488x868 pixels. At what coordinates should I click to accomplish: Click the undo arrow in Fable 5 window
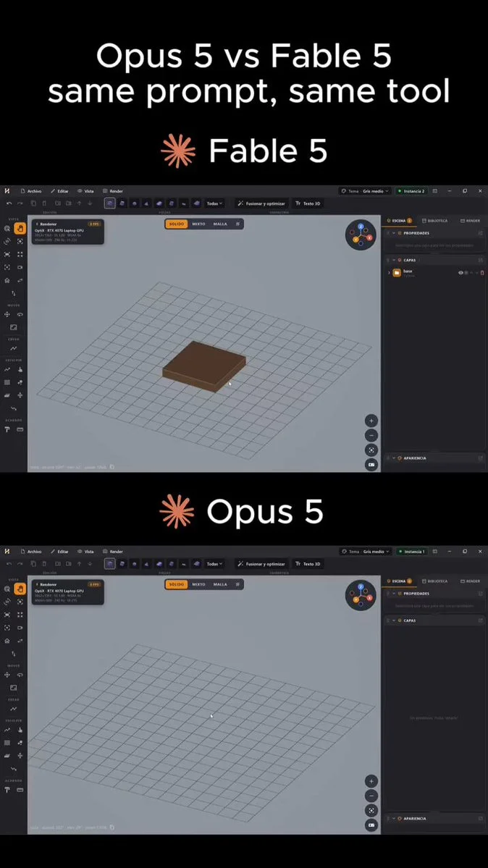point(9,203)
